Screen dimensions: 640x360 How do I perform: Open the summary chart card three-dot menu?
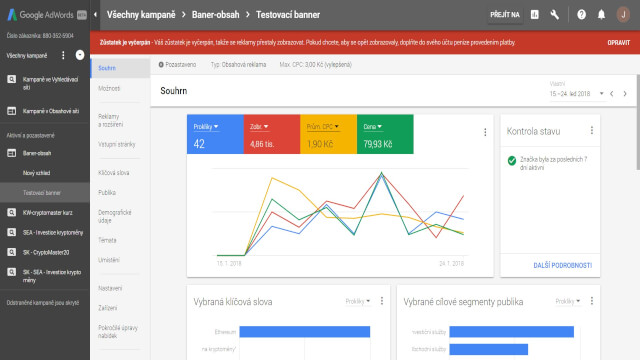(485, 132)
